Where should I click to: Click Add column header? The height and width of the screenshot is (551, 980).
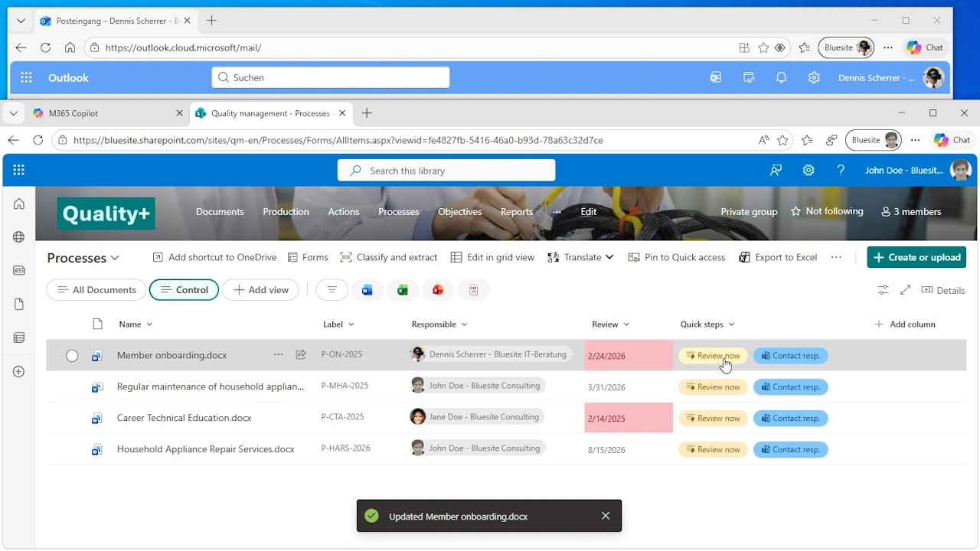click(x=905, y=324)
